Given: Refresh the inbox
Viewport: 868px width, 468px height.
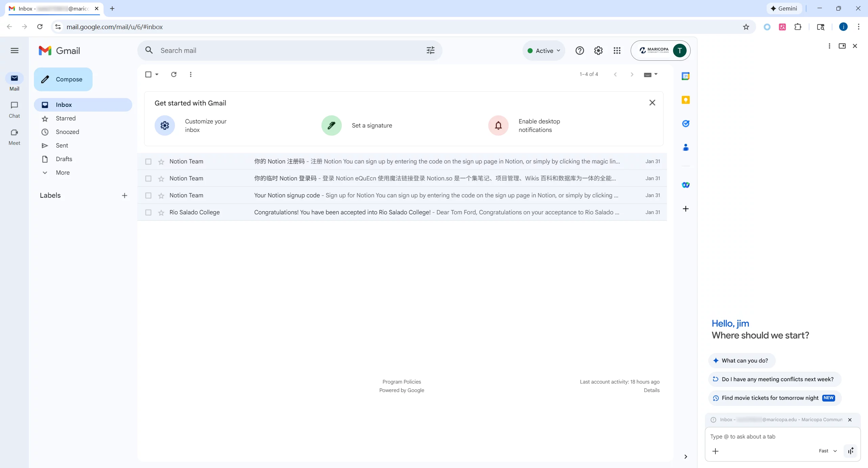Looking at the screenshot, I should click(174, 74).
